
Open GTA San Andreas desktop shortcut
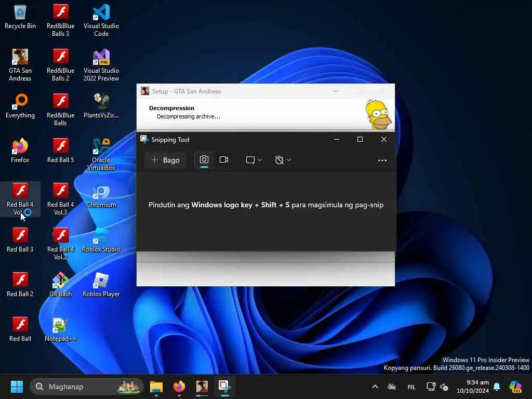point(20,65)
